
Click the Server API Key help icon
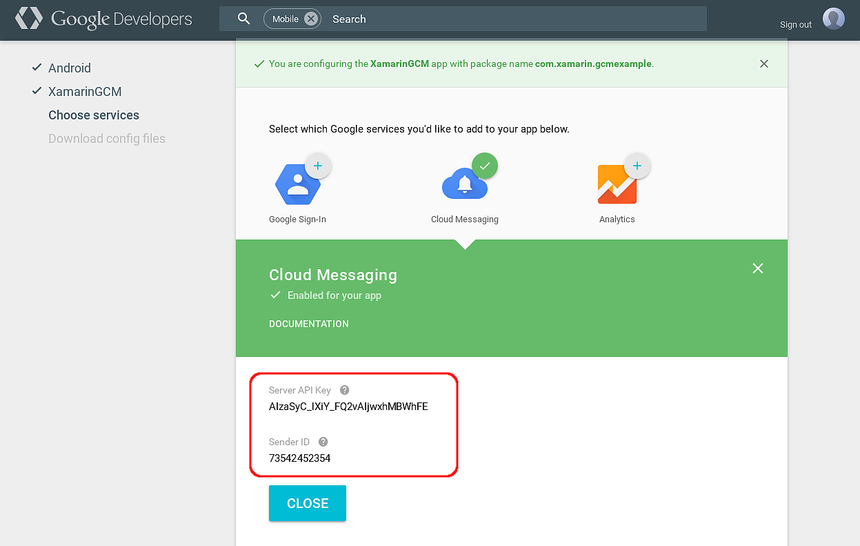click(345, 390)
